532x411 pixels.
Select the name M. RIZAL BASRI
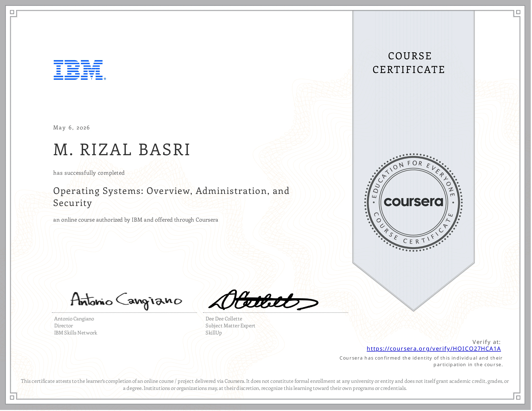(x=122, y=150)
